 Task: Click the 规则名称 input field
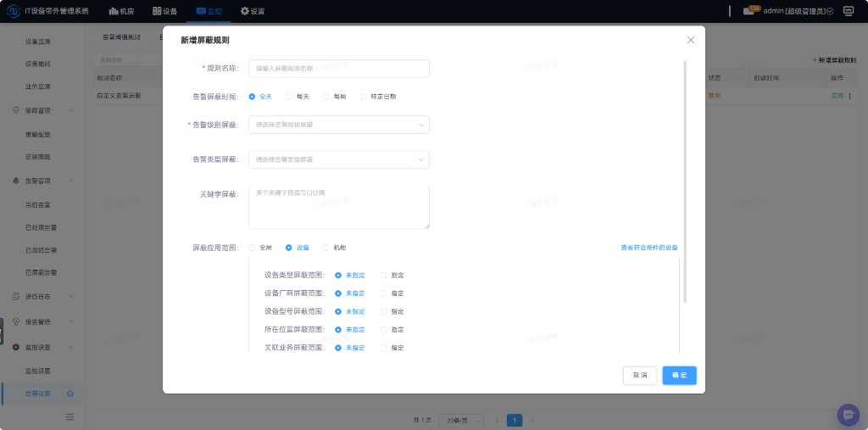339,68
